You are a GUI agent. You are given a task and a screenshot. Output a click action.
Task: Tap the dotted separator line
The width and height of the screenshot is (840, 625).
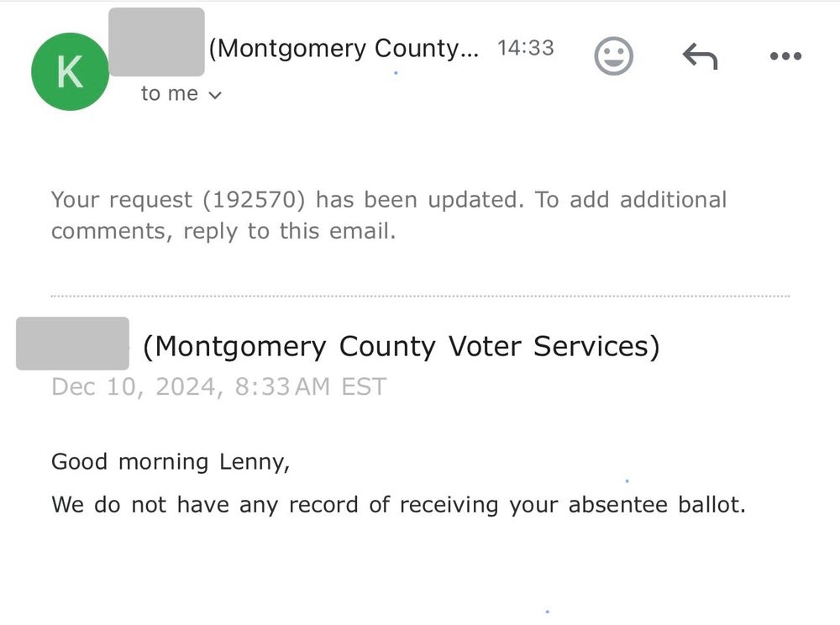pos(420,296)
